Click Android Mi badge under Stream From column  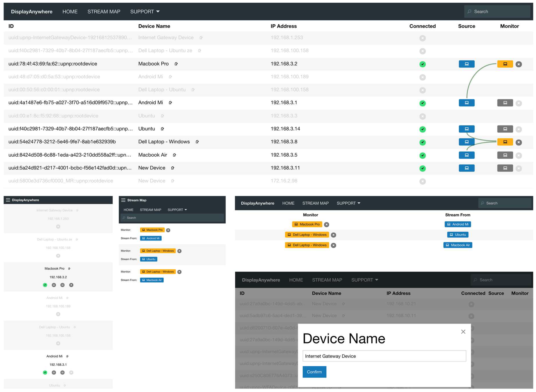coord(458,224)
